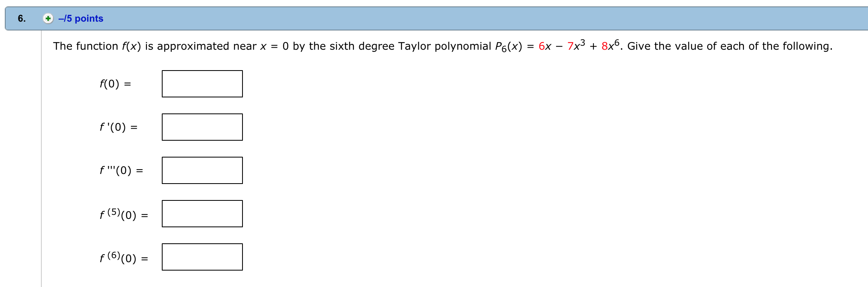Click inside the f(0) answer box
Viewport: 868px width, 287px height.
click(x=202, y=83)
